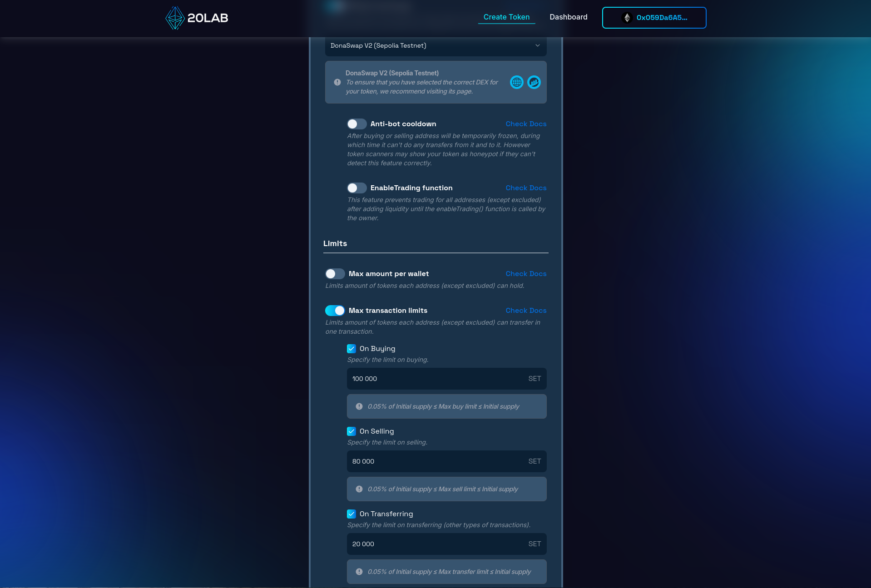Click the Anti-bot cooldown label

pos(403,124)
